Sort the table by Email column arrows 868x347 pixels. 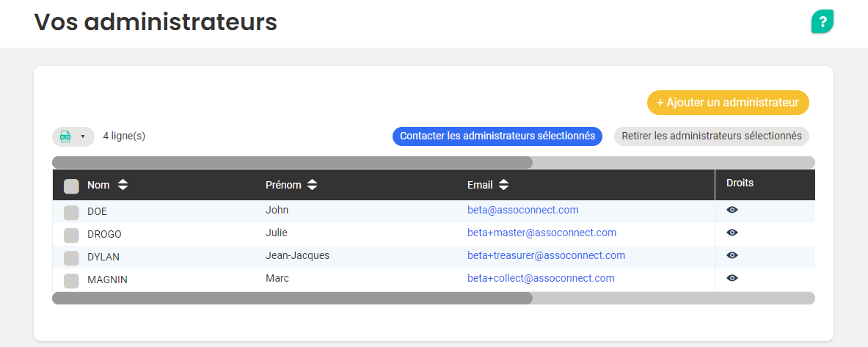[503, 185]
